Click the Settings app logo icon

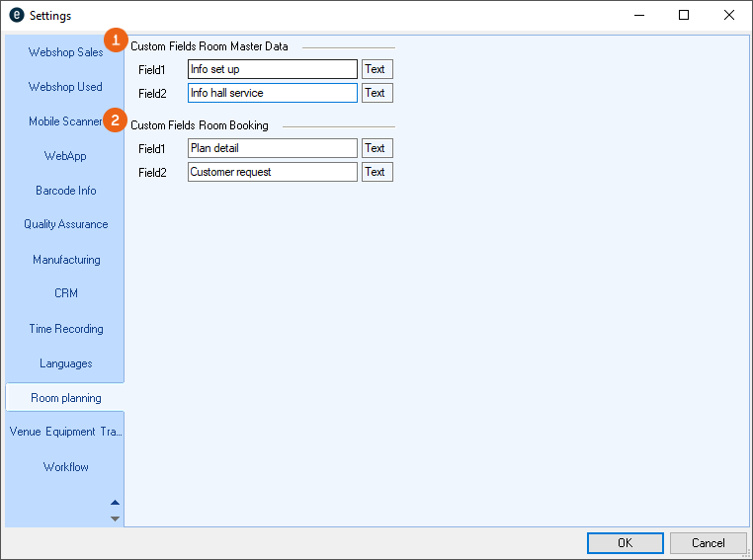[16, 15]
